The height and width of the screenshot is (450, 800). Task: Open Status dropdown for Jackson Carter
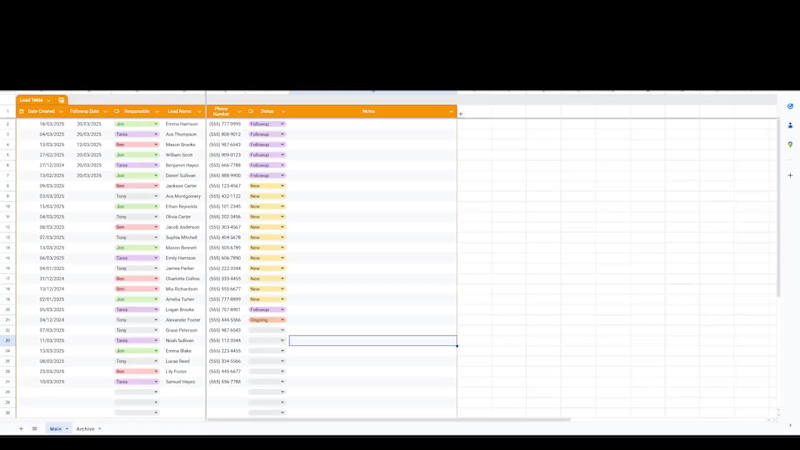[282, 186]
